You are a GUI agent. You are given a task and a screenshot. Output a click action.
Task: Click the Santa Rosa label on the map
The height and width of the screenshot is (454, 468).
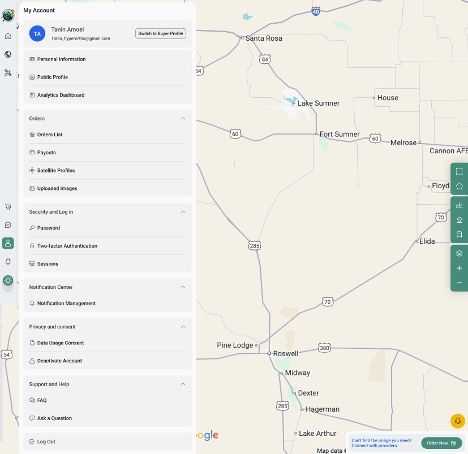point(264,38)
